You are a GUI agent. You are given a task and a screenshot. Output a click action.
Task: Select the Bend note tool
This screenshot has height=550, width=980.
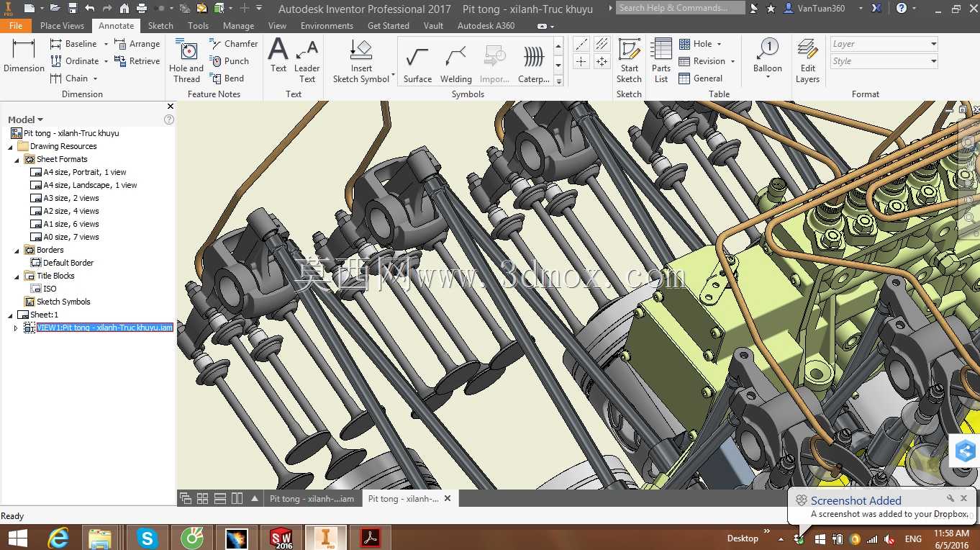[227, 78]
